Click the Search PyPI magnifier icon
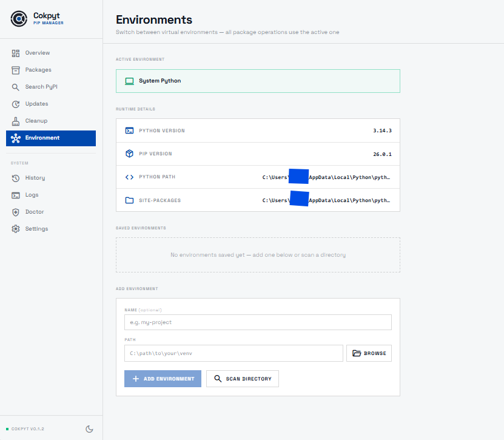Image resolution: width=504 pixels, height=440 pixels. click(16, 87)
